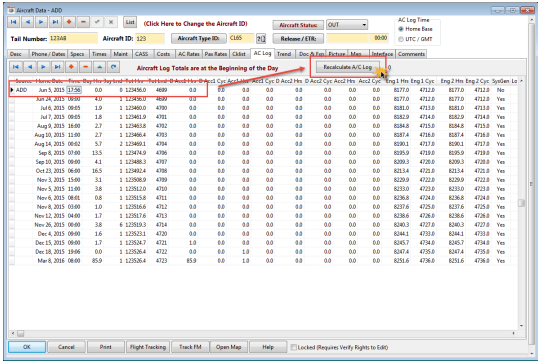Viewport: 538px width, 361px height.
Task: Open the Times tab
Action: [x=99, y=54]
